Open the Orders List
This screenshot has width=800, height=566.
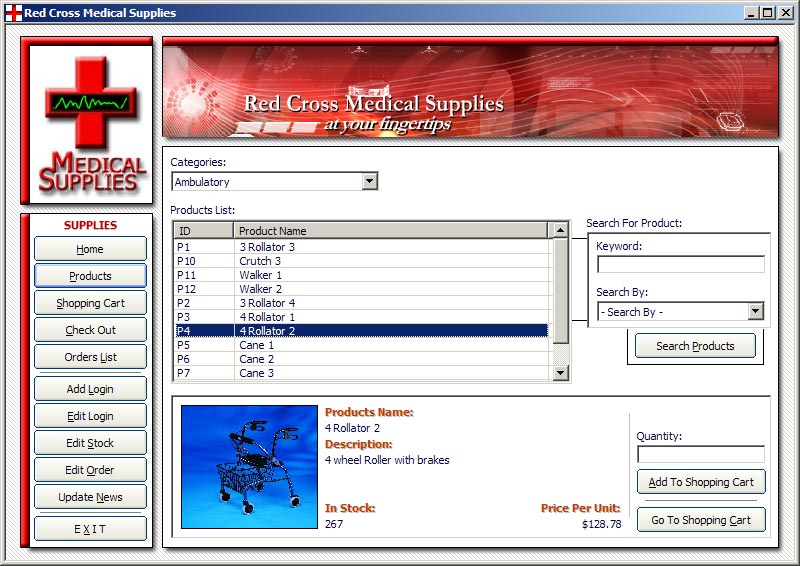(90, 357)
